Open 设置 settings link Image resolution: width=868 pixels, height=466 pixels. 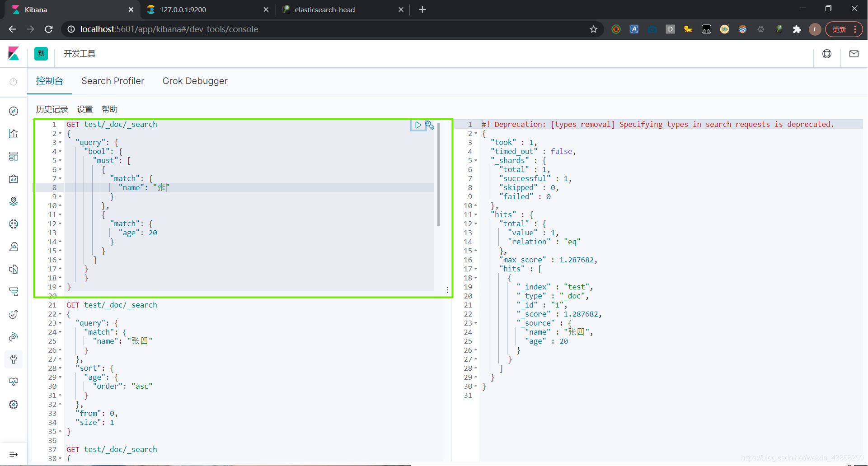point(84,109)
